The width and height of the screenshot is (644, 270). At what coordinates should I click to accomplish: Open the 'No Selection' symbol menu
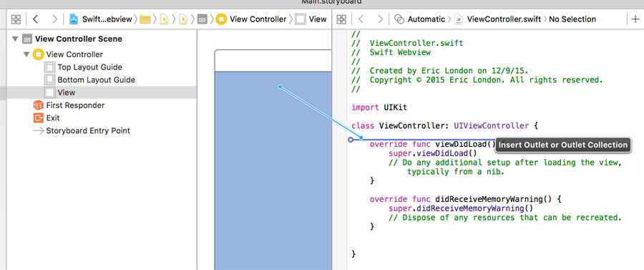tap(572, 19)
